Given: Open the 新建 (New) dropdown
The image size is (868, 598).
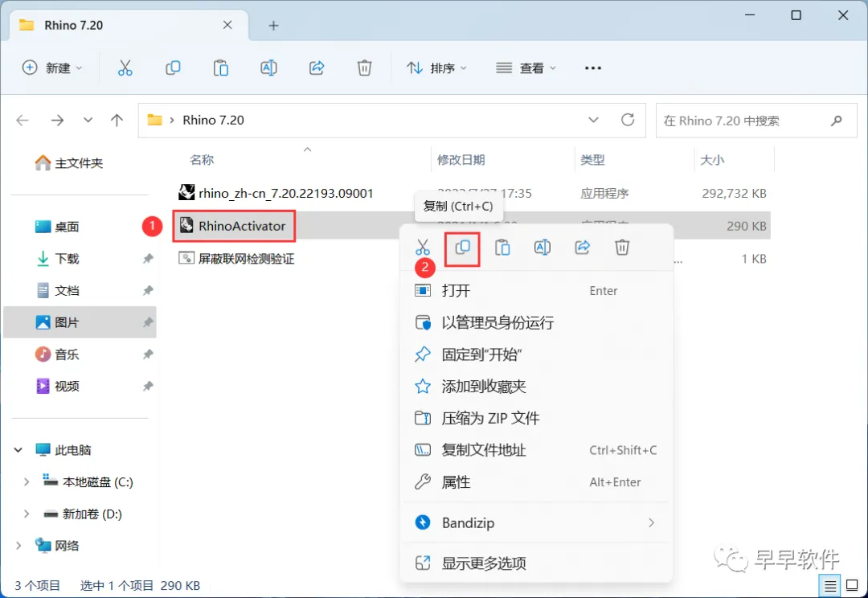Looking at the screenshot, I should click(x=52, y=68).
